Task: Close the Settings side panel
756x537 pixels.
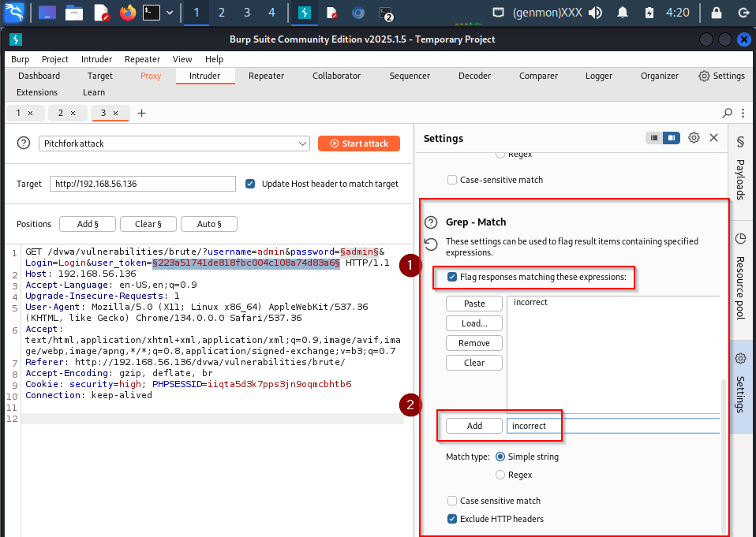Action: tap(714, 138)
